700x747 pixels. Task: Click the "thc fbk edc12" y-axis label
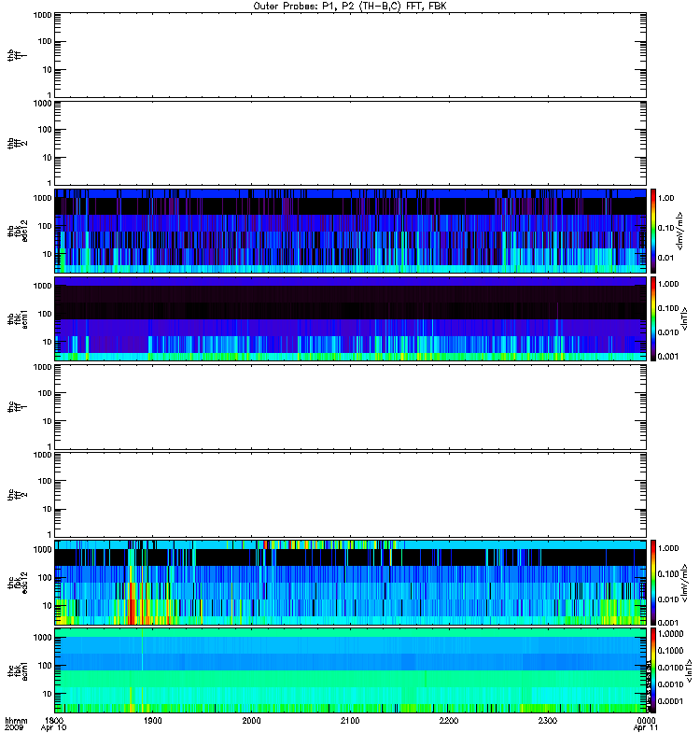[18, 583]
